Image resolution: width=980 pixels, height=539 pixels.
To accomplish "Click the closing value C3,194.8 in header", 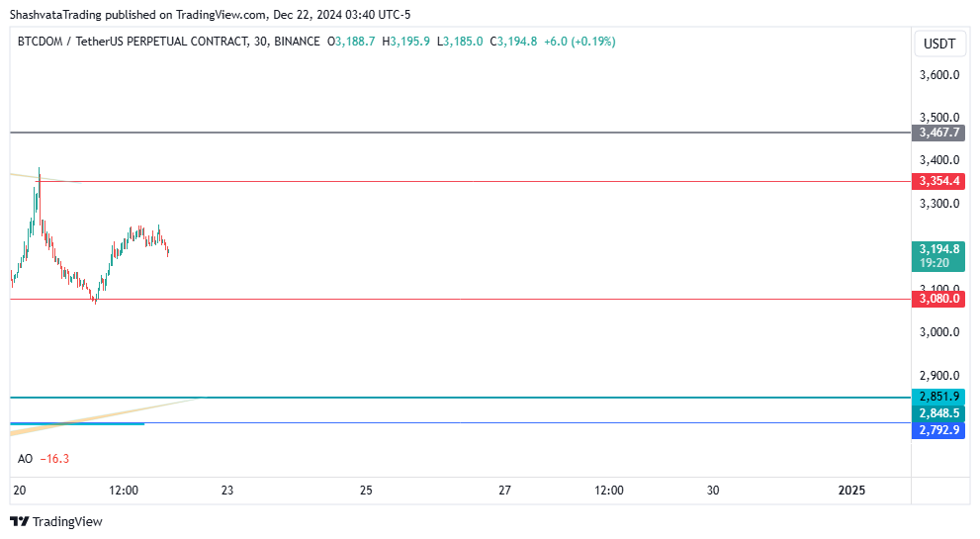I will (x=513, y=42).
